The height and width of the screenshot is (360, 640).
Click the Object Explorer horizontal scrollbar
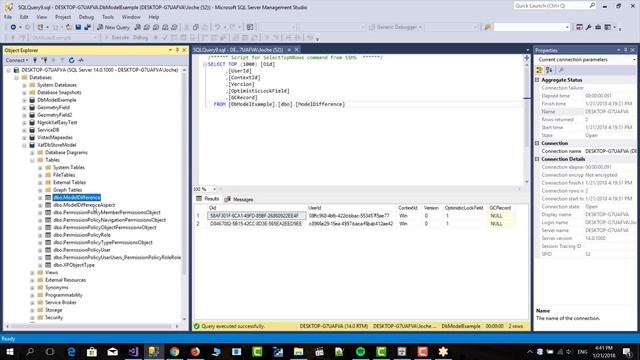tap(92, 327)
